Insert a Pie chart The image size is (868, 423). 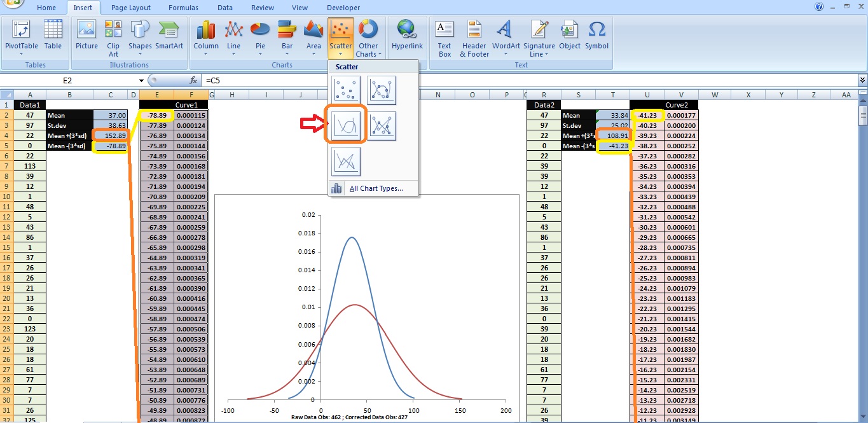259,37
